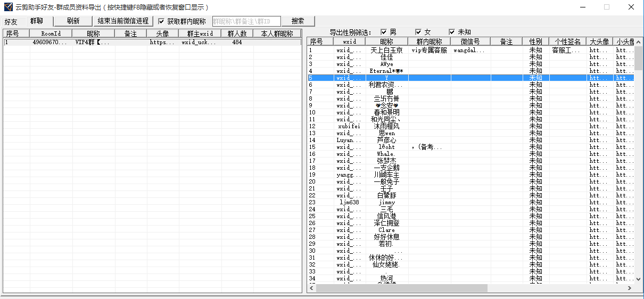Click the member list horizontal scrollbar thumb
644x299 pixels.
point(402,288)
